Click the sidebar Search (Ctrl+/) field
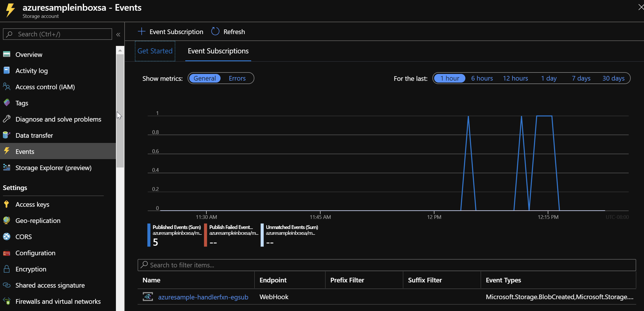Image resolution: width=644 pixels, height=311 pixels. (x=58, y=34)
